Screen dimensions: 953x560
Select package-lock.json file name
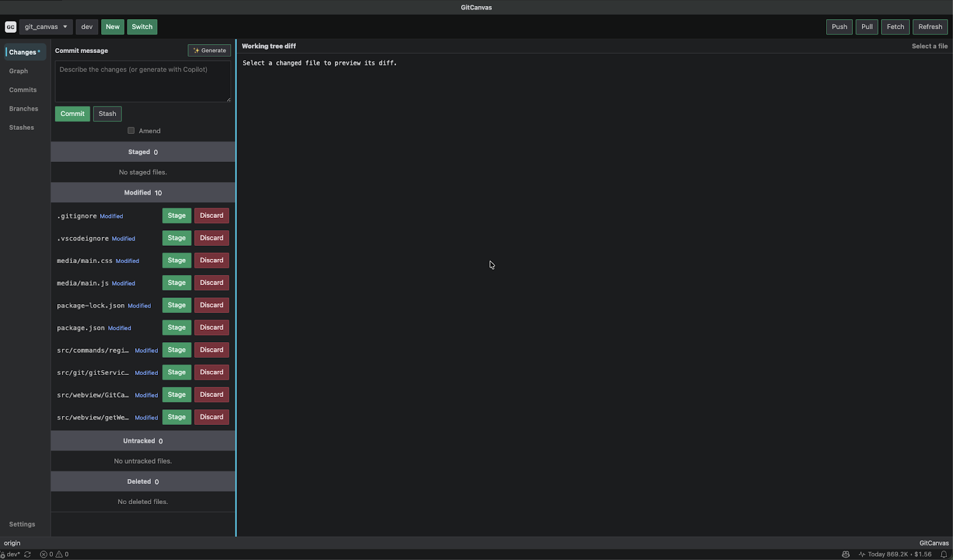pyautogui.click(x=91, y=306)
